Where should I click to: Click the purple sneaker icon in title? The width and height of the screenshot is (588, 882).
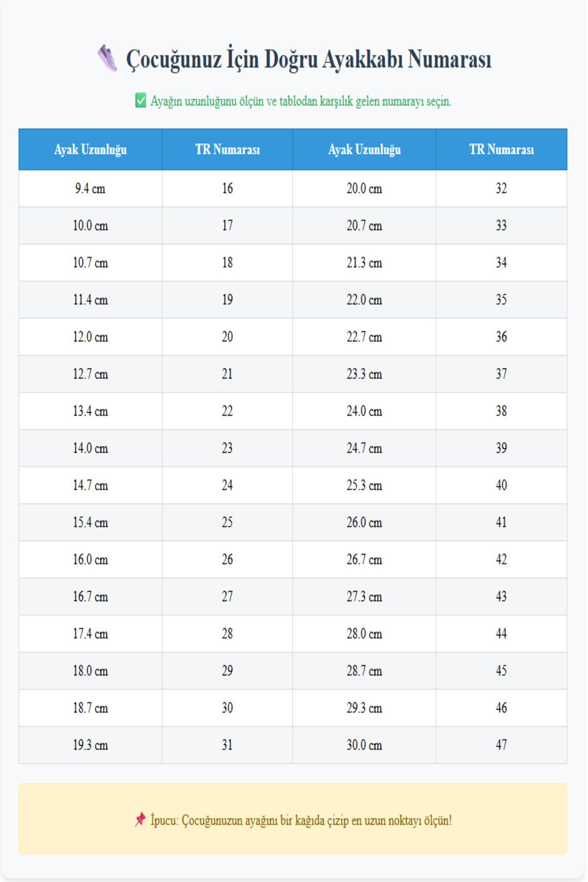tap(107, 58)
